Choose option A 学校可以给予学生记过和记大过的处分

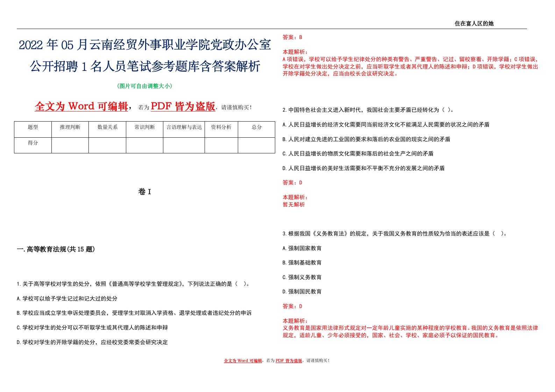point(67,298)
